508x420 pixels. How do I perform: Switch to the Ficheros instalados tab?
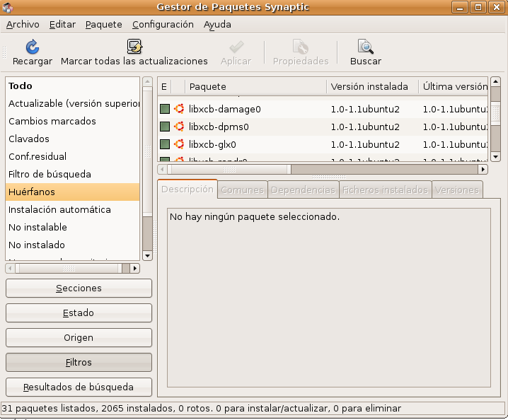pos(385,189)
